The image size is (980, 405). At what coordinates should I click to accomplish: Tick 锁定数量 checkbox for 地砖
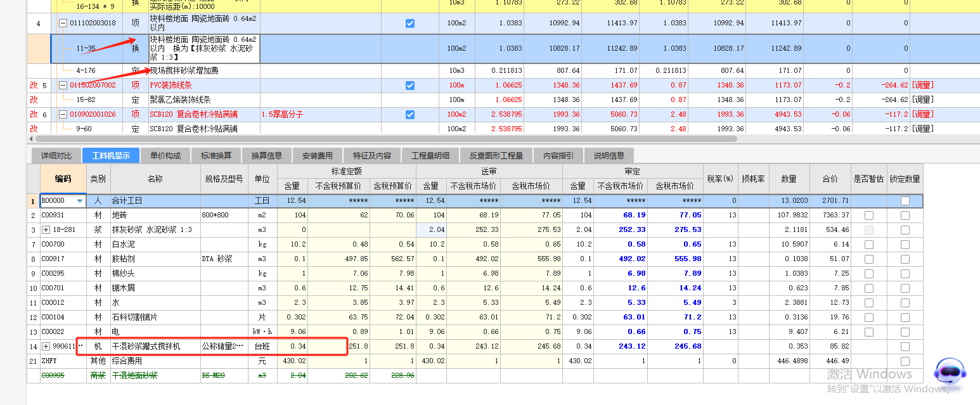click(905, 215)
